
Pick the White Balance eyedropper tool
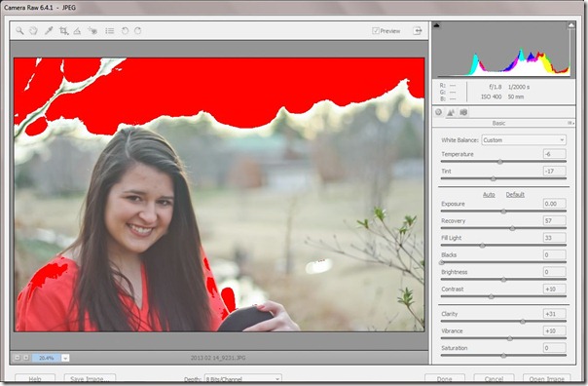click(49, 31)
